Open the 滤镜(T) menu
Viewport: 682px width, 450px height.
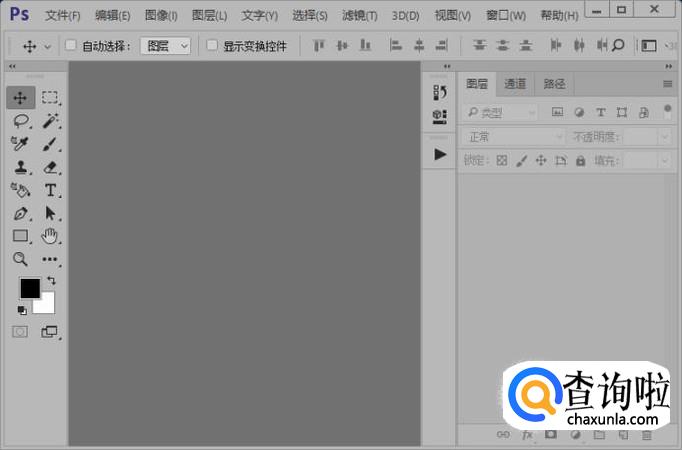pyautogui.click(x=359, y=16)
